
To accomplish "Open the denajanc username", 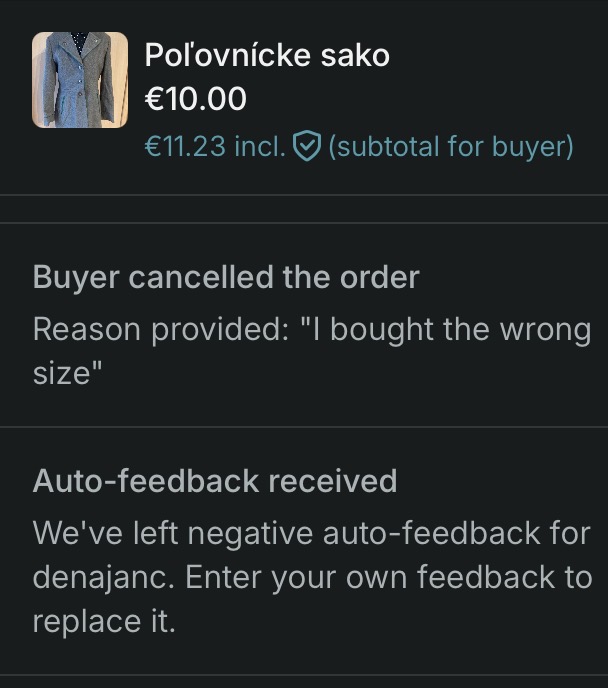I will pyautogui.click(x=106, y=577).
